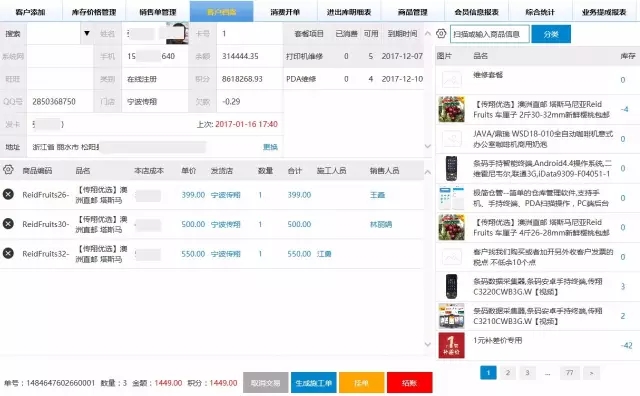
Task: Select the cherry 2斤30-32mm product image
Action: tap(451, 109)
